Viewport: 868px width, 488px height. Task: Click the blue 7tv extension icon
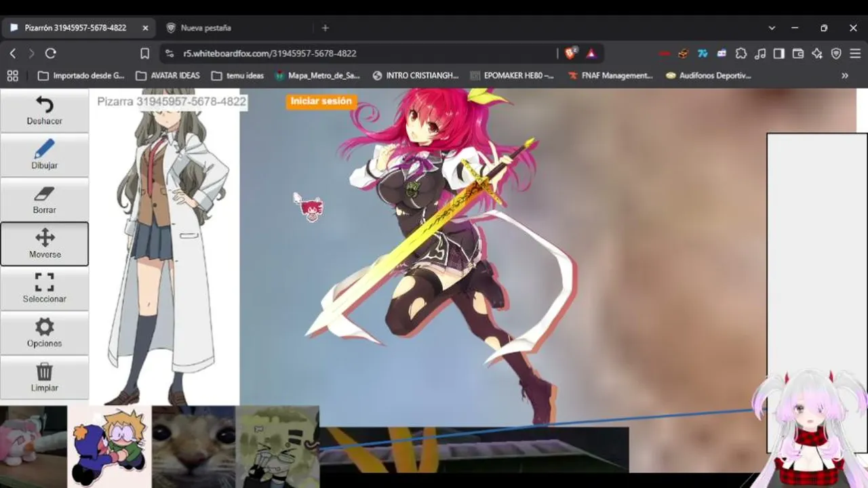(703, 54)
